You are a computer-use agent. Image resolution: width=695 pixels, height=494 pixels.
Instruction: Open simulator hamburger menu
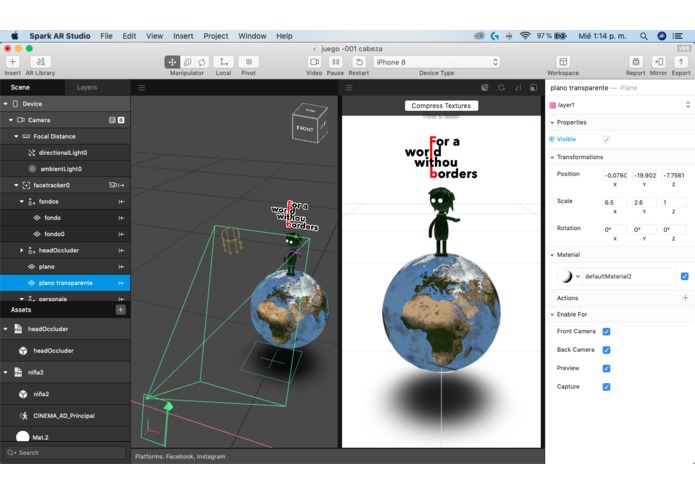tap(349, 88)
